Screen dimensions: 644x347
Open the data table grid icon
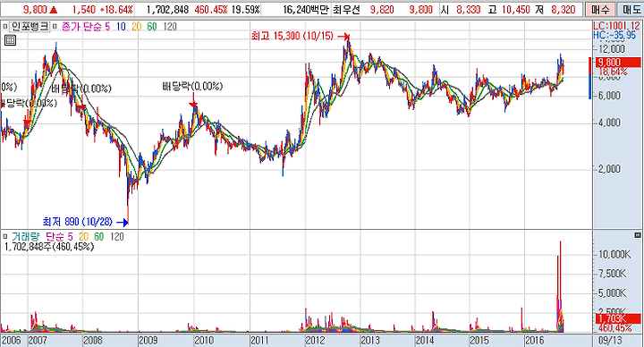click(x=10, y=40)
